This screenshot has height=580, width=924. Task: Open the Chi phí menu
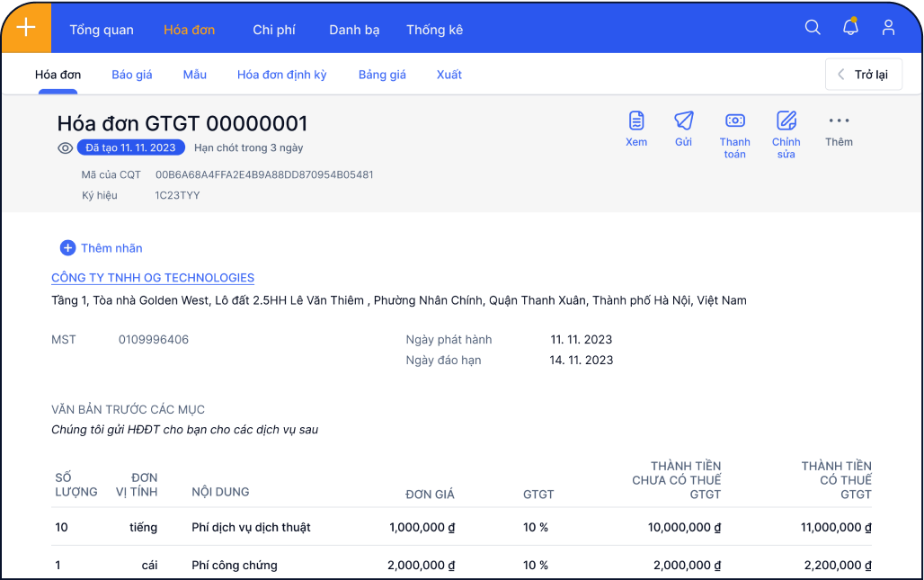pos(274,30)
